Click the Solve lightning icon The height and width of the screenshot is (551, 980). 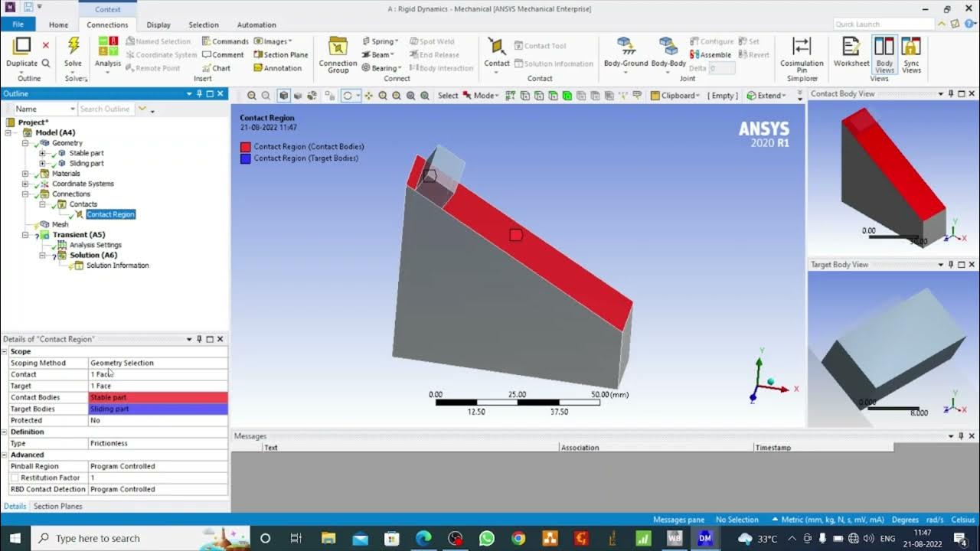pyautogui.click(x=73, y=46)
